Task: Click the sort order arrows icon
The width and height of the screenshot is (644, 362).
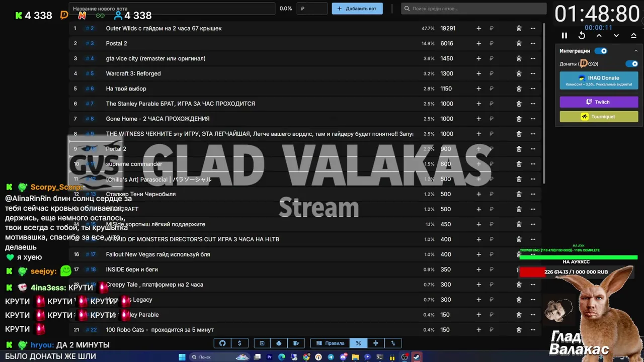Action: [x=393, y=343]
